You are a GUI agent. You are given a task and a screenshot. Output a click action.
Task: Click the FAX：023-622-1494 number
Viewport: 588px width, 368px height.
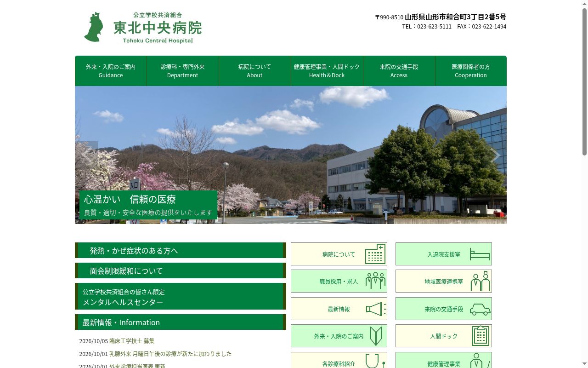click(x=482, y=27)
